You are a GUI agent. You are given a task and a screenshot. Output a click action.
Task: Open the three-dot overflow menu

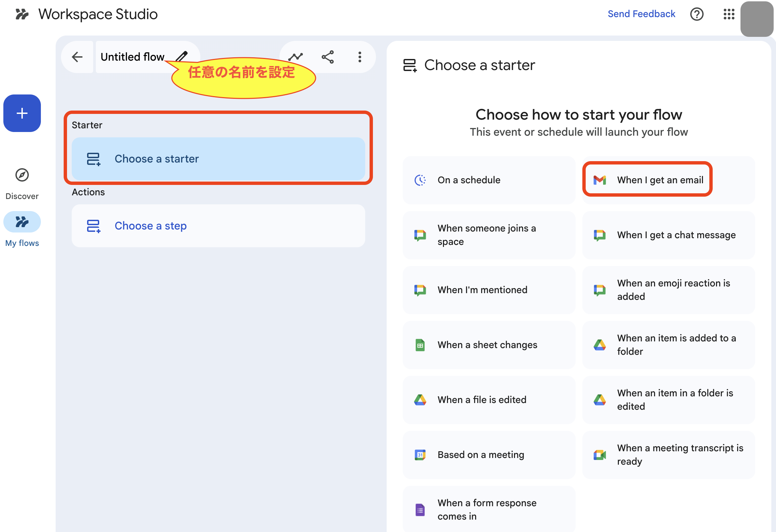pos(359,57)
